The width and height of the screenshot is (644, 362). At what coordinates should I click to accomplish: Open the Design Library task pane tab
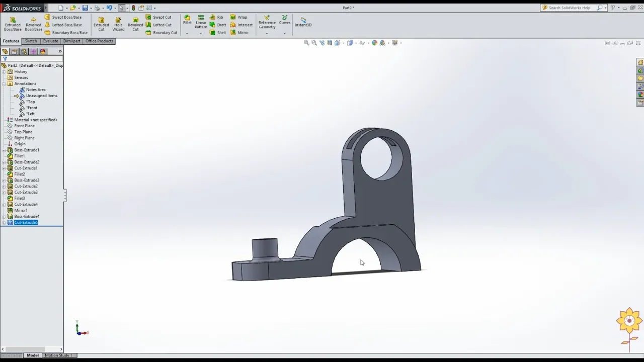(x=640, y=70)
